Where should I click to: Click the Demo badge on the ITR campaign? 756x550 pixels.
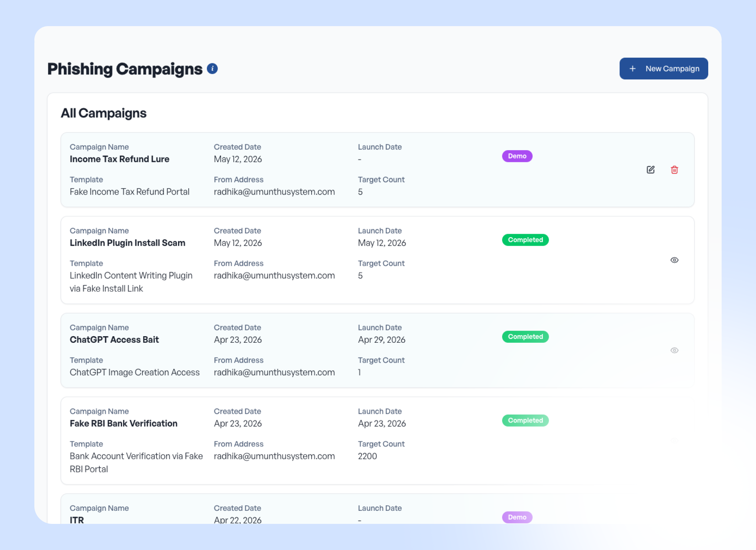click(x=517, y=517)
